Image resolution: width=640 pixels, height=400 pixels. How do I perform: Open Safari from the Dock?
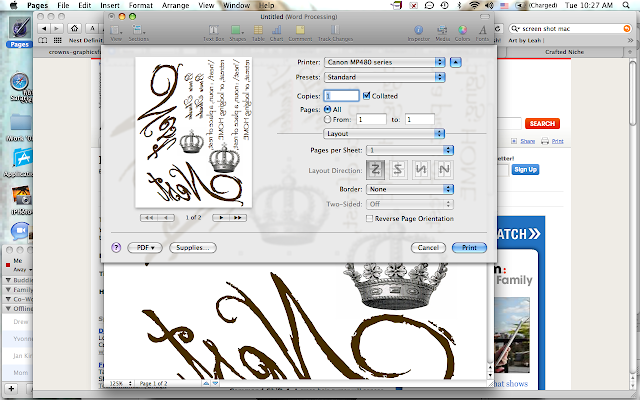pyautogui.click(x=20, y=82)
